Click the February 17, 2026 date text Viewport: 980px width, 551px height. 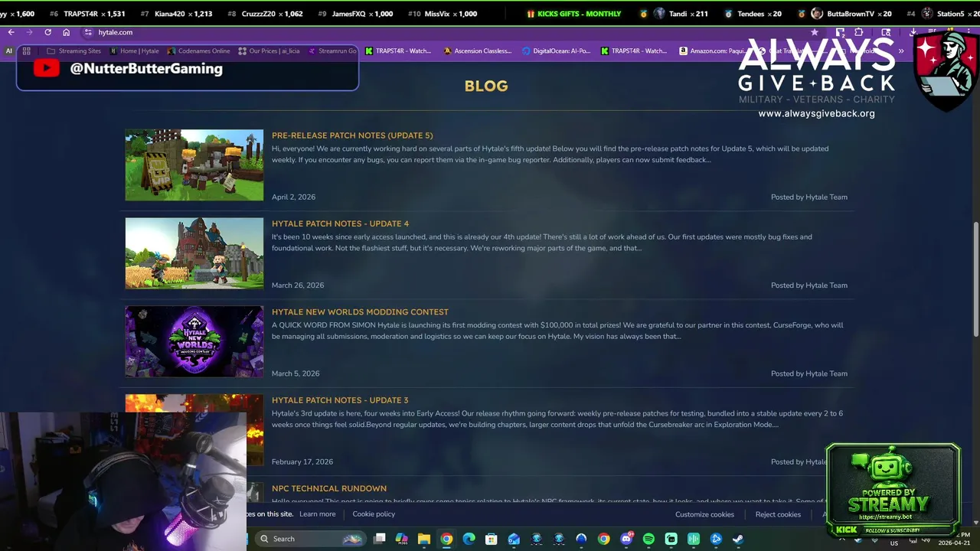(302, 461)
